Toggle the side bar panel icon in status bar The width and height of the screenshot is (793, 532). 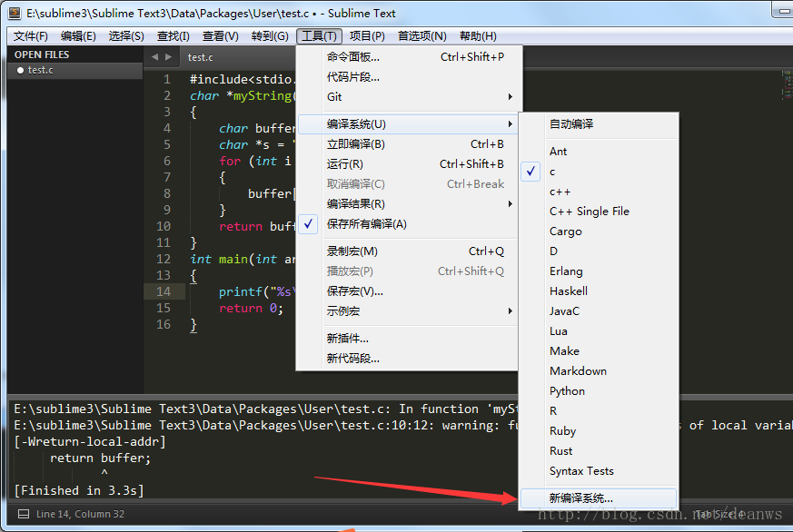point(24,514)
